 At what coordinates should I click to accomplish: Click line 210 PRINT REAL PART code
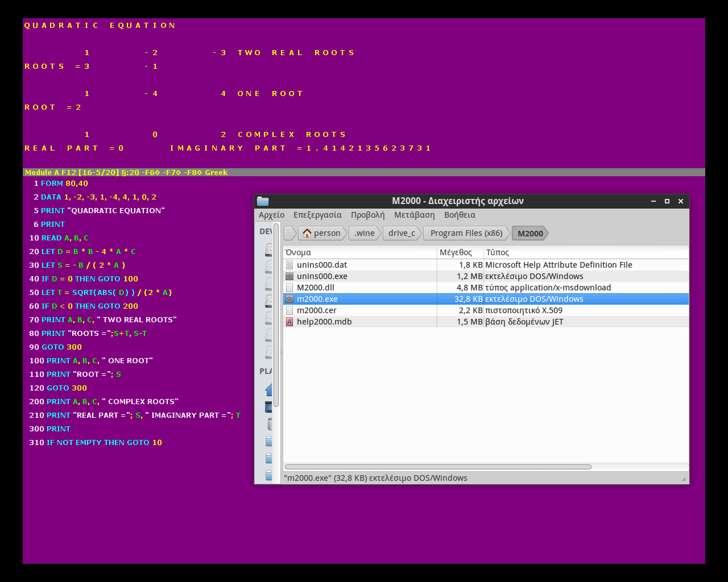tap(135, 415)
